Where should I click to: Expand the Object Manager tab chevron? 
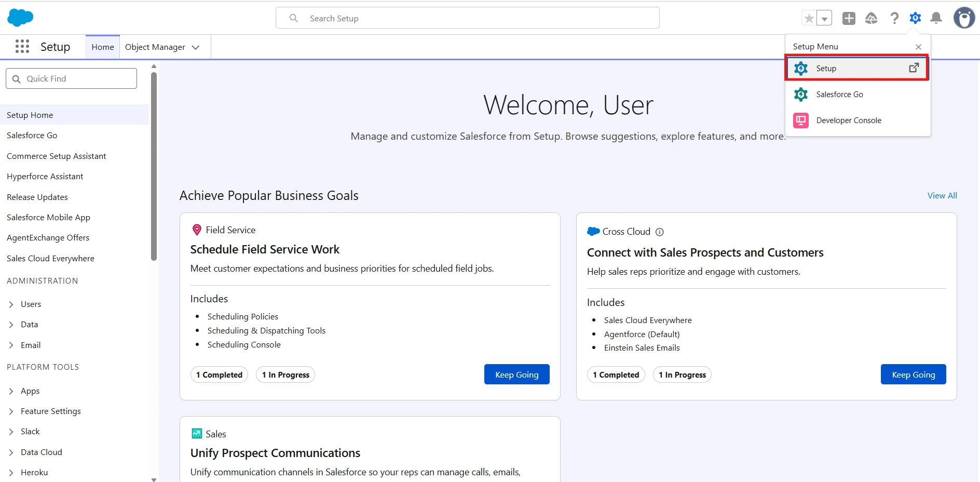click(196, 47)
